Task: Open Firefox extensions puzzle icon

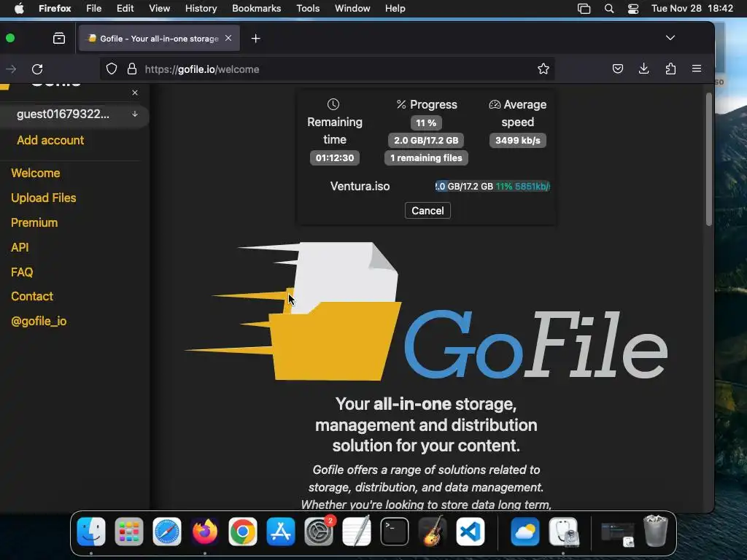Action: coord(671,69)
